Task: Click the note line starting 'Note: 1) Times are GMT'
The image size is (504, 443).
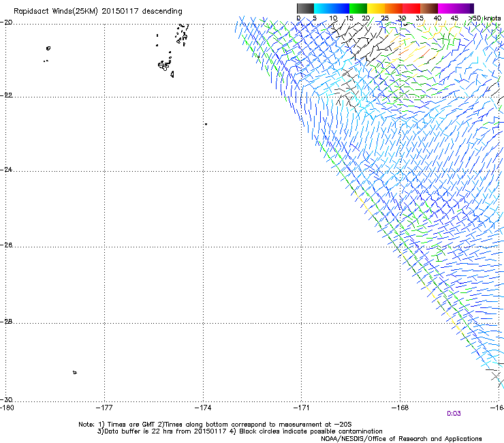Action: tap(215, 425)
